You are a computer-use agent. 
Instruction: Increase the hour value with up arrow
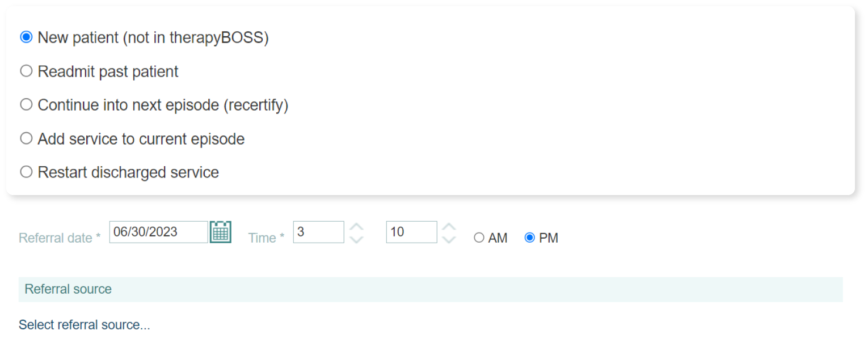[356, 226]
